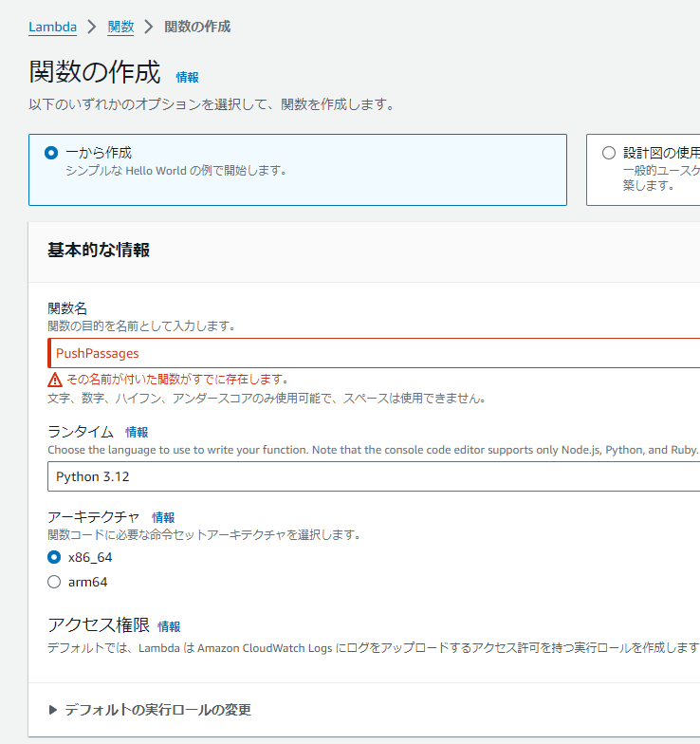Open 情報 link next to アクセス権限
The width and height of the screenshot is (700, 744).
(169, 626)
